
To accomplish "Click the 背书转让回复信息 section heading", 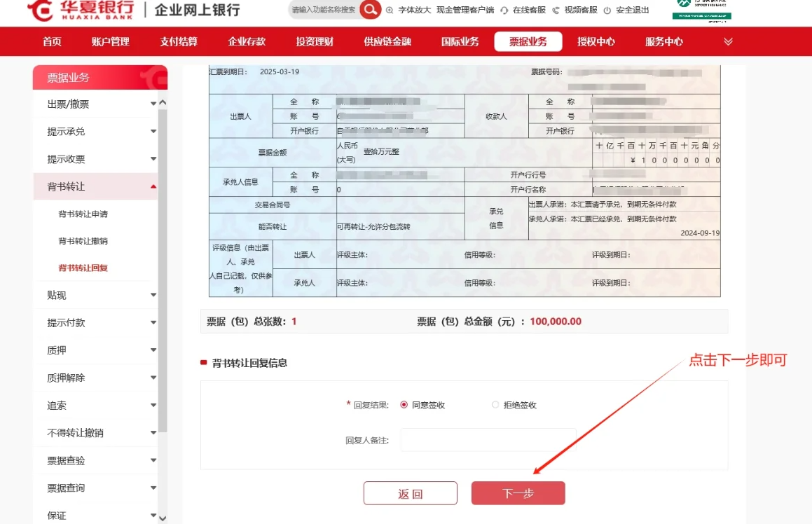I will (x=249, y=363).
